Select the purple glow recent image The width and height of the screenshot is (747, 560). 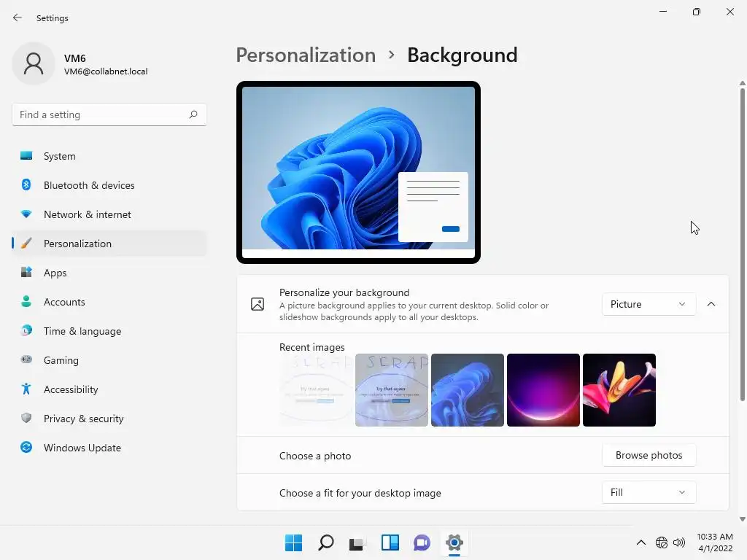543,390
